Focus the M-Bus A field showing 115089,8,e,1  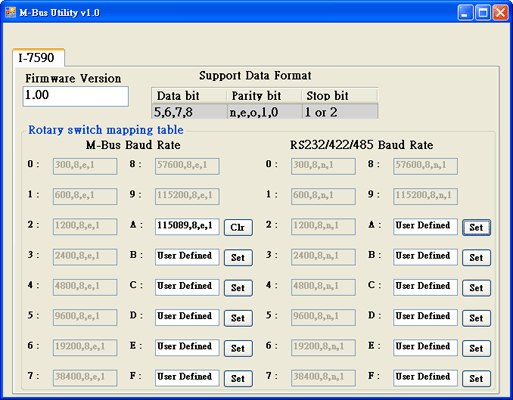point(187,227)
